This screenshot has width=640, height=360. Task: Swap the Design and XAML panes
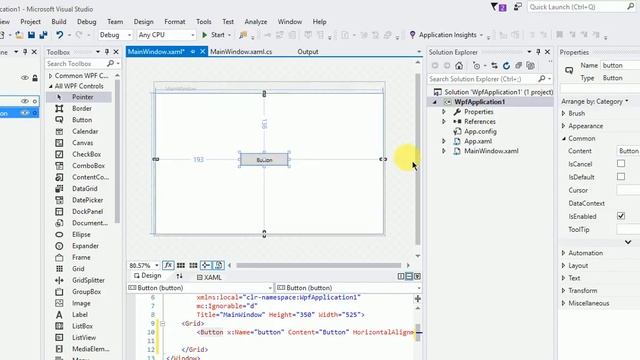179,276
